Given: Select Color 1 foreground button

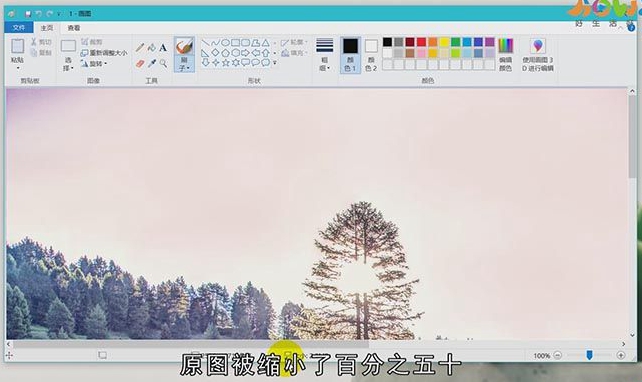Looking at the screenshot, I should (x=350, y=55).
